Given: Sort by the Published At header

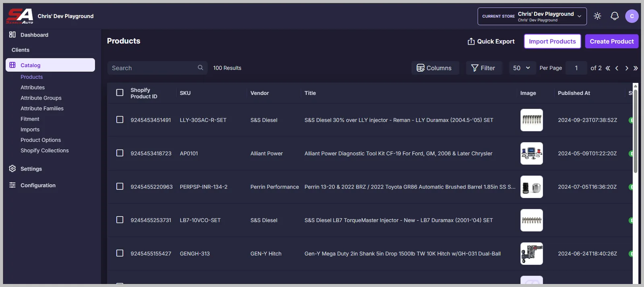Looking at the screenshot, I should point(574,93).
